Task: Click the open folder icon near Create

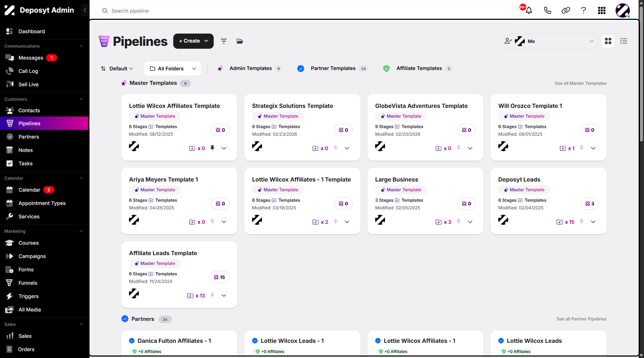Action: pos(240,41)
